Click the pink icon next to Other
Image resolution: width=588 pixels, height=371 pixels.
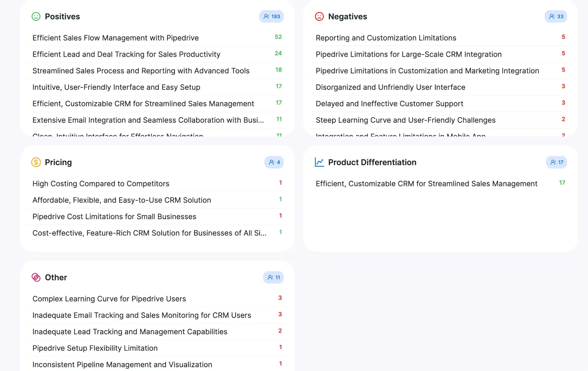[x=36, y=277]
